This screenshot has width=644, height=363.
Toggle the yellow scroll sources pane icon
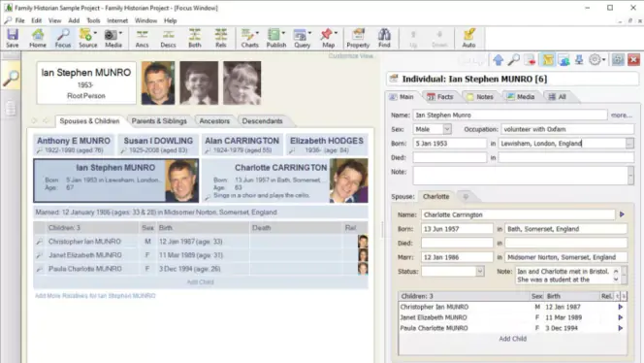547,60
